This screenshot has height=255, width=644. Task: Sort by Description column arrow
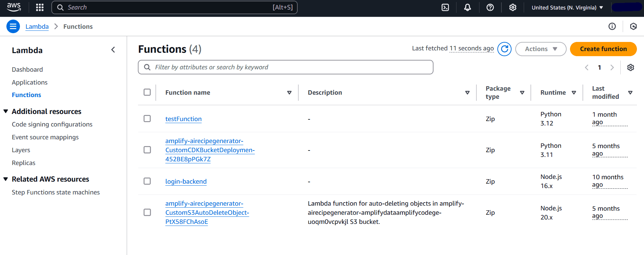click(467, 93)
